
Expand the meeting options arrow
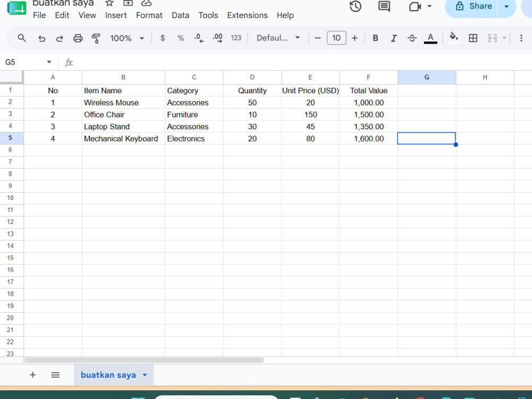pyautogui.click(x=429, y=6)
